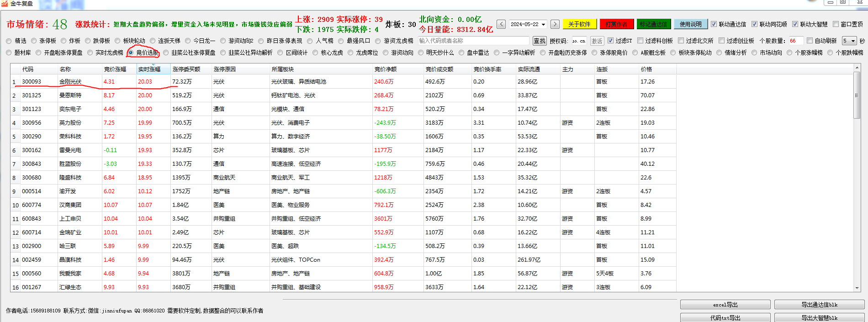
Task: Select the 炸板 radio option
Action: pos(64,41)
